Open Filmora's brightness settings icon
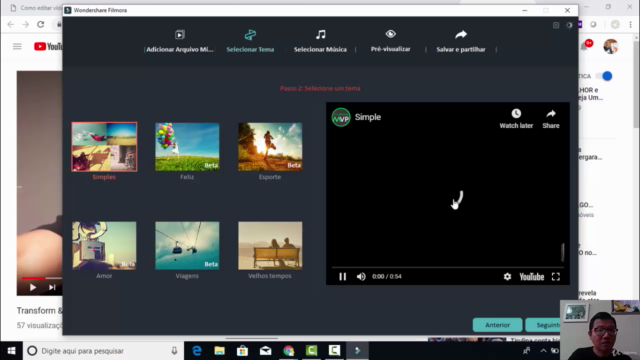Viewport: 640px width, 360px height. click(x=569, y=25)
